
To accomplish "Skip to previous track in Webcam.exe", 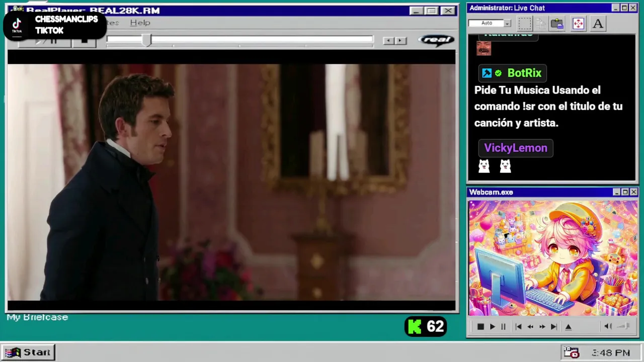I will pyautogui.click(x=518, y=327).
